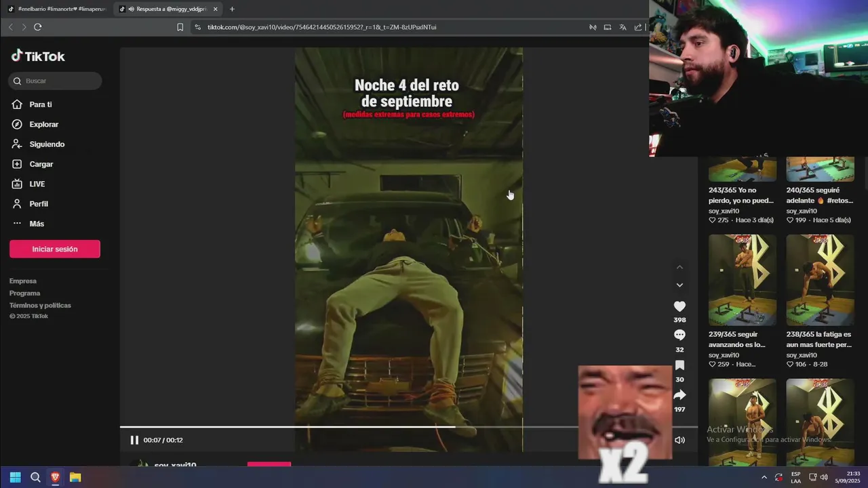Seek on the video progress bar
868x488 pixels.
click(x=409, y=427)
